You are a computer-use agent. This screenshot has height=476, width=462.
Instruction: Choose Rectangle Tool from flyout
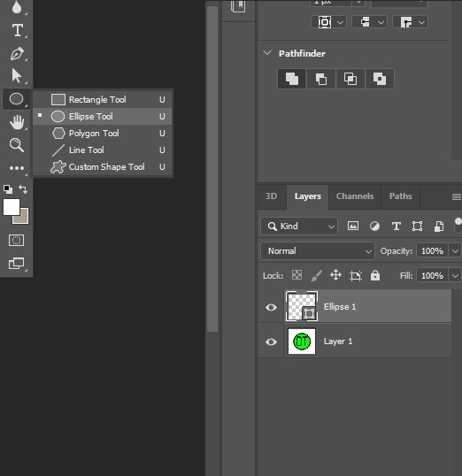point(103,100)
